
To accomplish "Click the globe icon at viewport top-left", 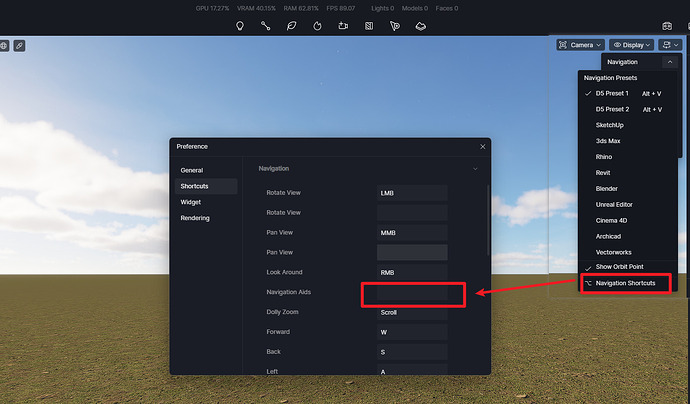I will (4, 46).
